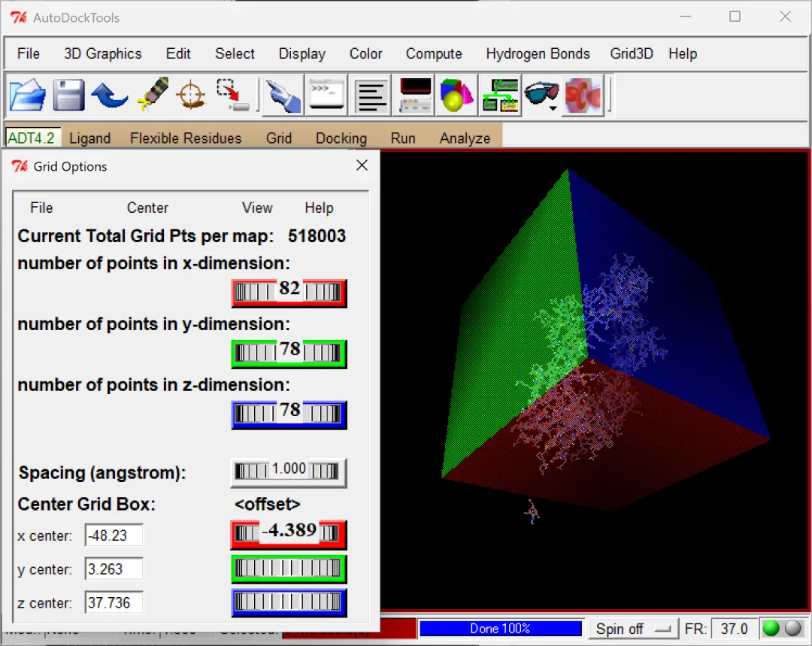Click the colored 3D shapes icon
The image size is (812, 646).
456,96
